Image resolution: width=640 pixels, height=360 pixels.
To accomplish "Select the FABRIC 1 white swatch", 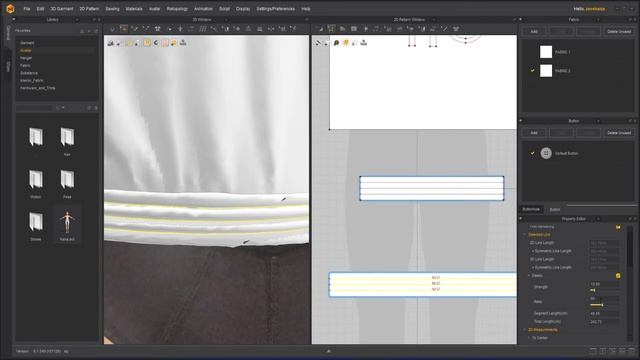I will coord(546,52).
